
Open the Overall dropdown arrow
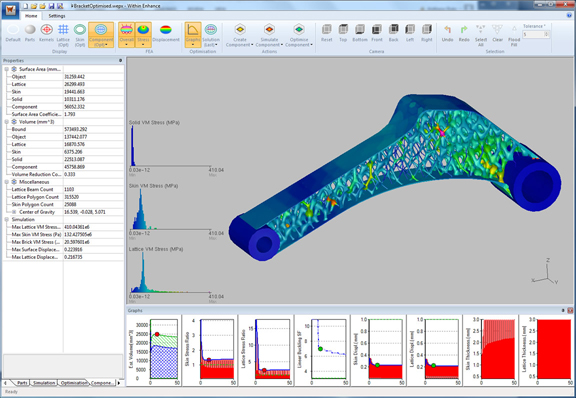click(x=126, y=45)
